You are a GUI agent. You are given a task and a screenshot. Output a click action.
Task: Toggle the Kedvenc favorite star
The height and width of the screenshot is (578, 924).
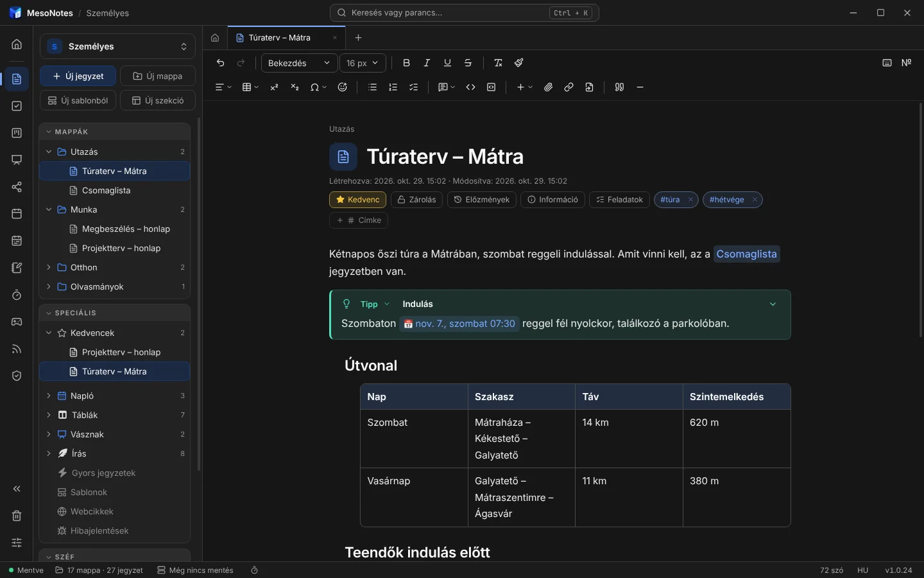(357, 200)
